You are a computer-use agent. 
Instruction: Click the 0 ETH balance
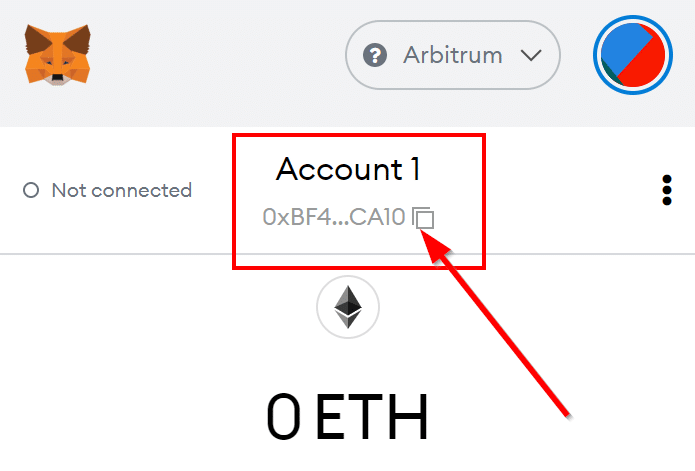[x=347, y=417]
